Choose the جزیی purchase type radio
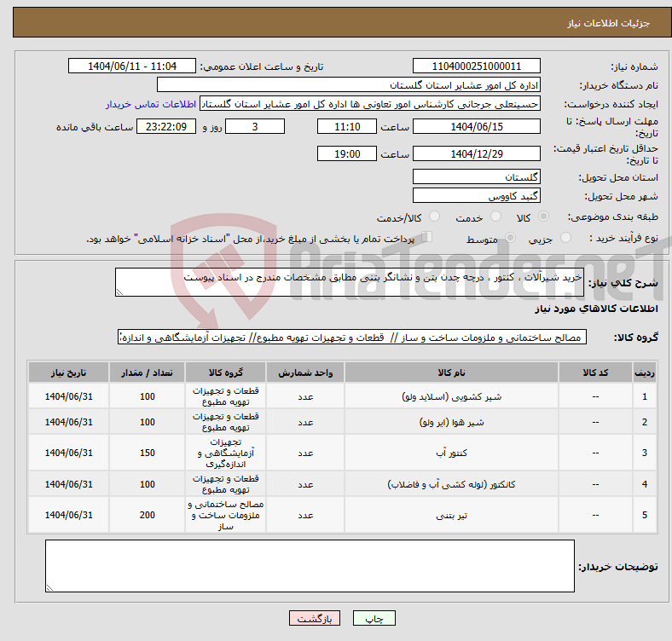Viewport: 672px width, 641px height. coord(559,239)
